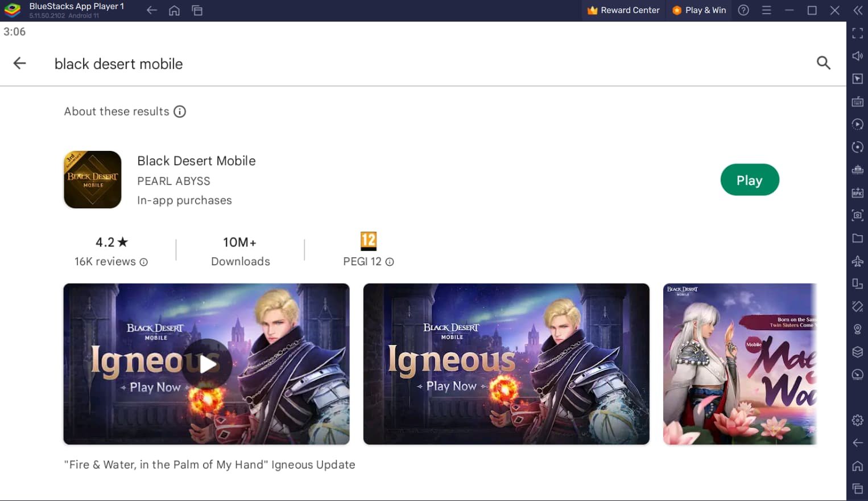Click the PEGI 12 label

(x=362, y=262)
